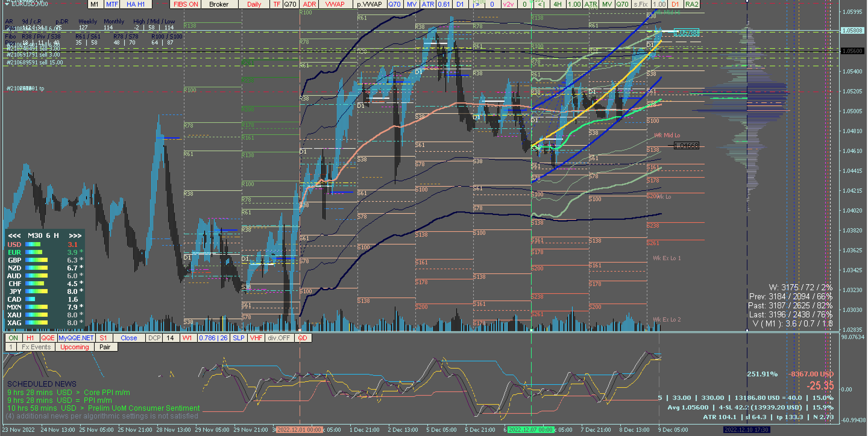Click the red ADR button
Image resolution: width=868 pixels, height=436 pixels.
pyautogui.click(x=309, y=5)
